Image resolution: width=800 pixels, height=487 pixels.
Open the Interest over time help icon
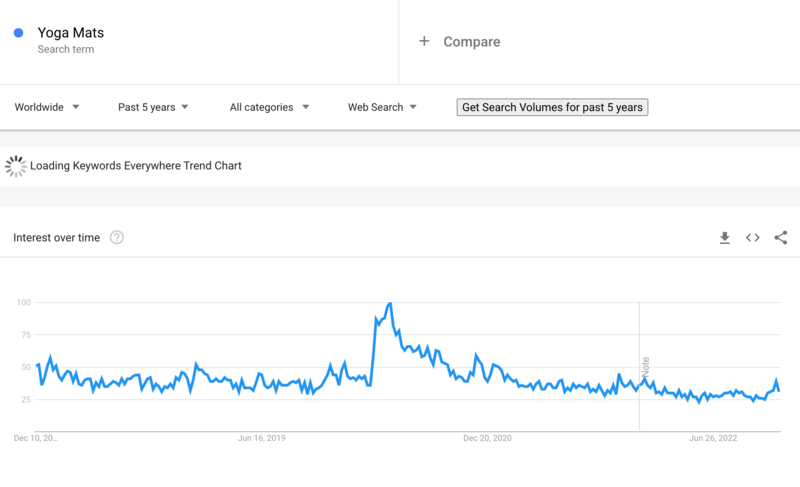pos(117,238)
